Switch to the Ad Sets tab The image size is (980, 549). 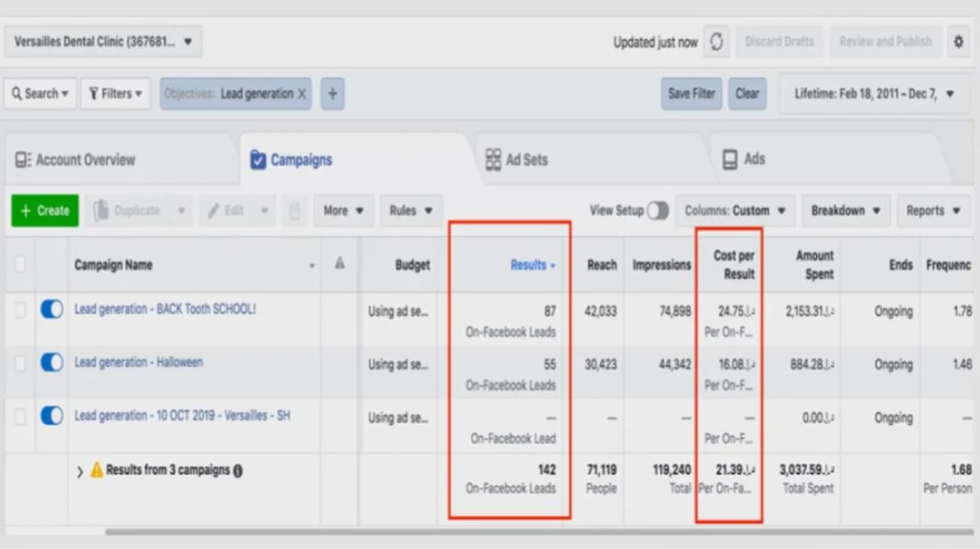(517, 159)
